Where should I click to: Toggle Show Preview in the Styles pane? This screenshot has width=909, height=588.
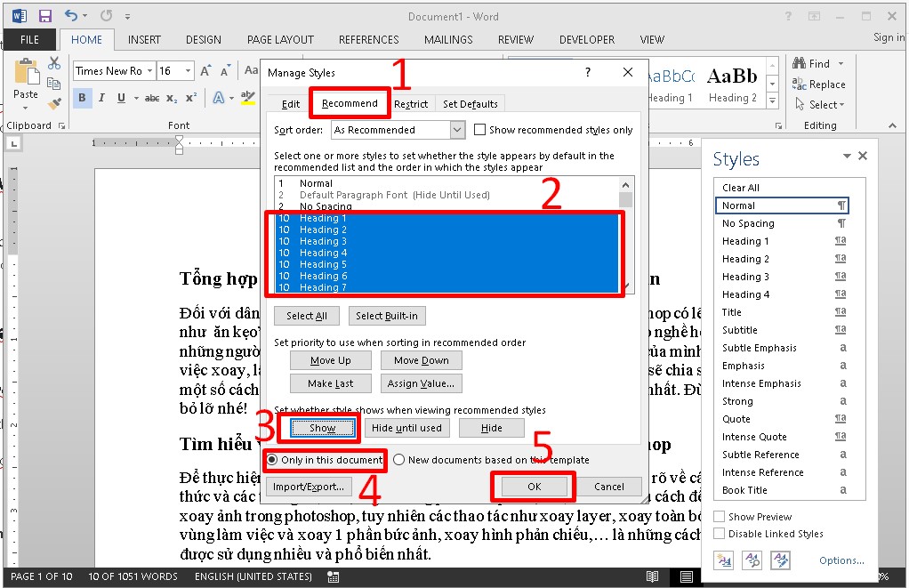tap(717, 516)
